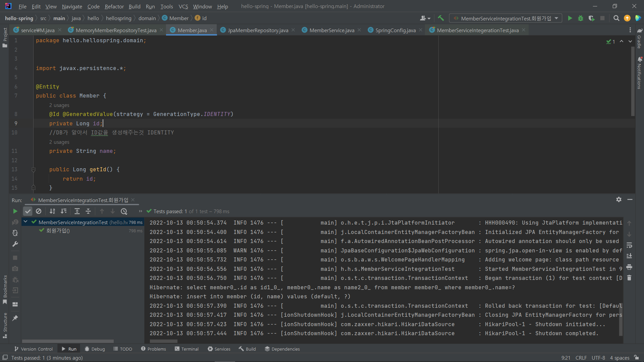Click horizontal scrollbar under test tree
The width and height of the screenshot is (644, 362).
[x=67, y=341]
